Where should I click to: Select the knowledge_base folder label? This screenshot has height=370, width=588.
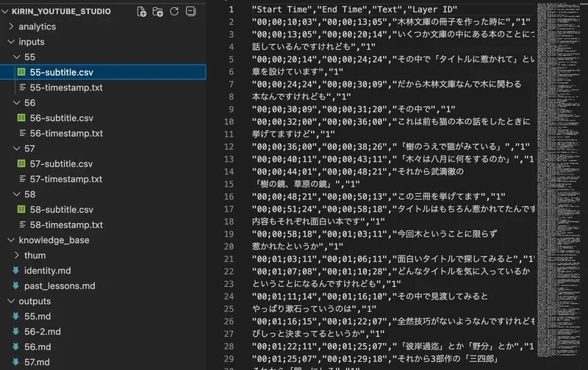click(x=54, y=240)
